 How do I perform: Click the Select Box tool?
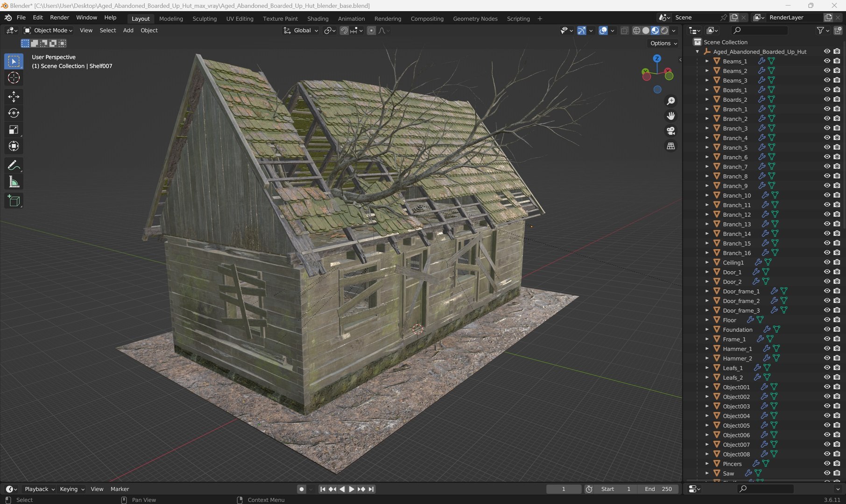click(x=14, y=61)
